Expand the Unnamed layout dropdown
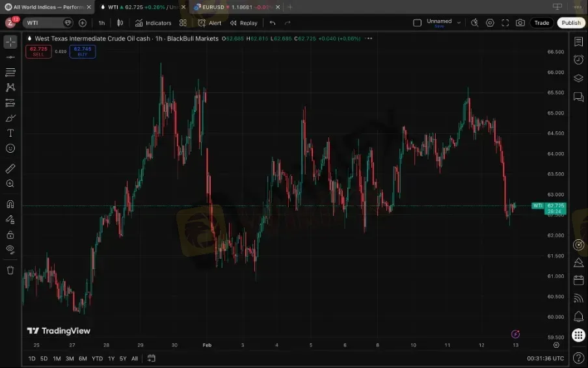The image size is (588, 368). (x=459, y=23)
